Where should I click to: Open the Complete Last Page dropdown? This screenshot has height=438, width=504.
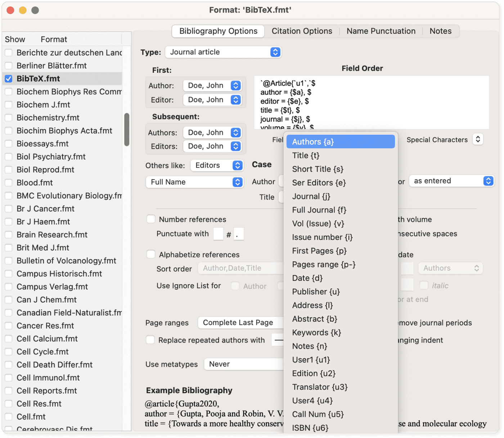pyautogui.click(x=240, y=322)
